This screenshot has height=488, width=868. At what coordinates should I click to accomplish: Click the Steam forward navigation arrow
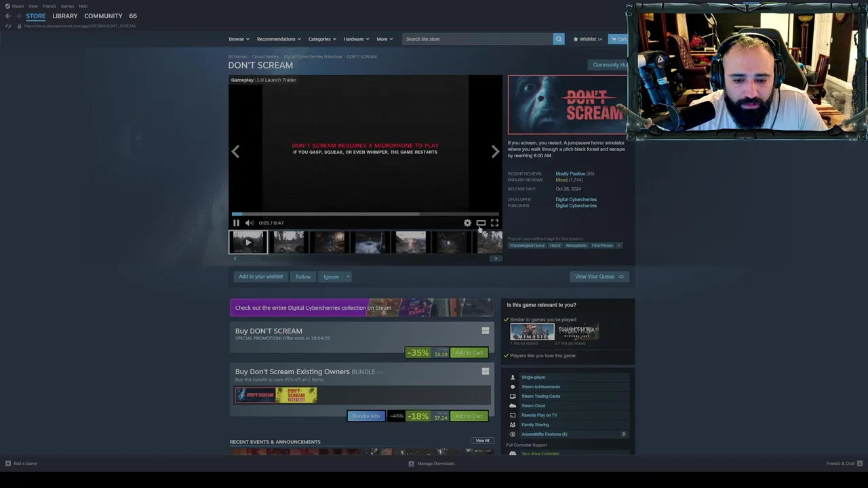coord(18,16)
